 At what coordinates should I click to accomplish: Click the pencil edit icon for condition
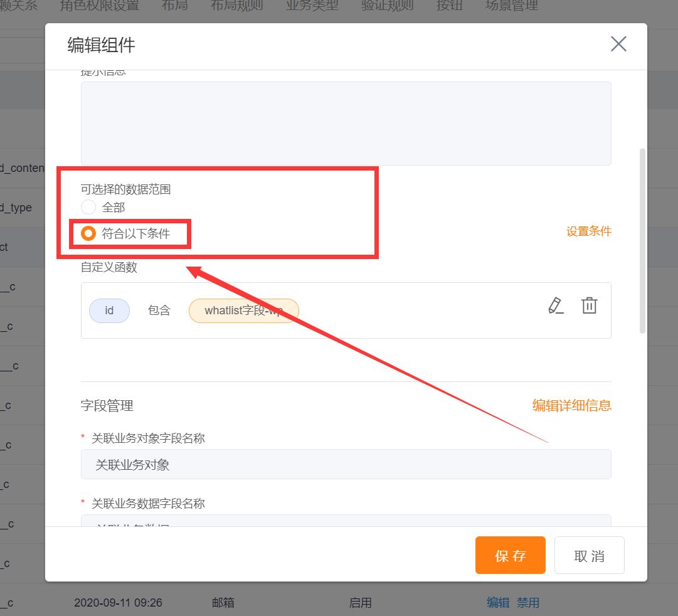(556, 306)
